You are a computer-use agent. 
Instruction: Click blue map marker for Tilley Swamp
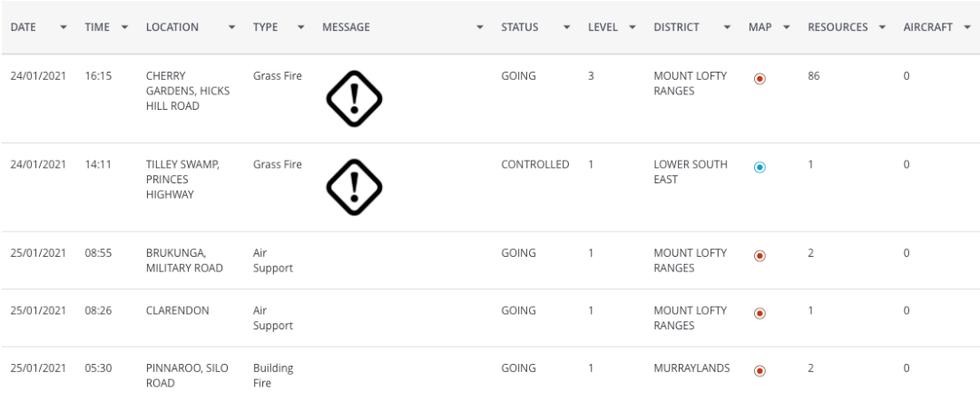click(759, 168)
